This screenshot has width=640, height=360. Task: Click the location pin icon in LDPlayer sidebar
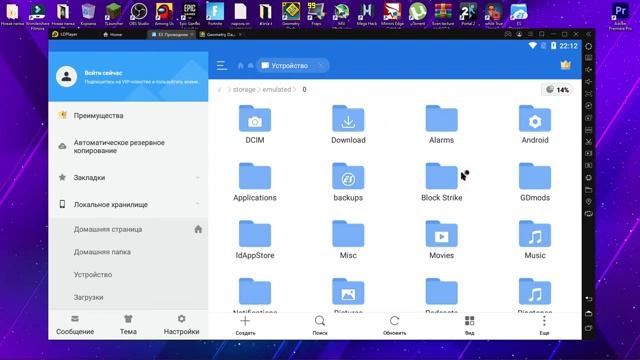coord(589,202)
